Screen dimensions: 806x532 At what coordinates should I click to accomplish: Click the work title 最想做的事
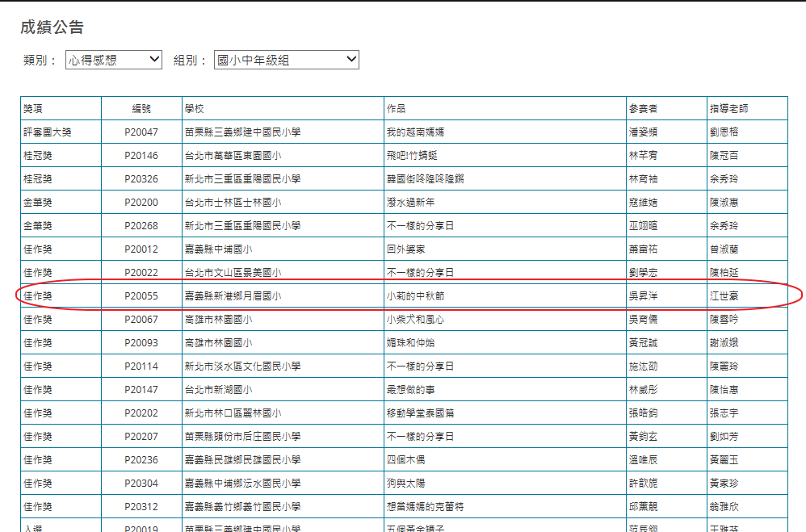(x=410, y=390)
